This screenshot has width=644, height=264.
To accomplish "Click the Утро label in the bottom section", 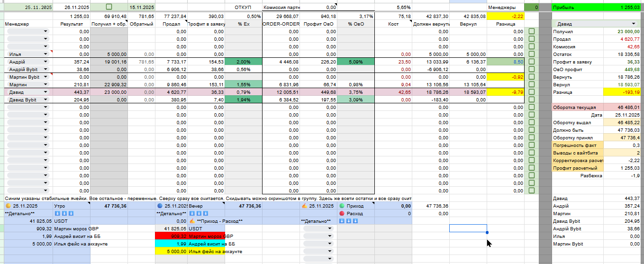I will 72,206.
